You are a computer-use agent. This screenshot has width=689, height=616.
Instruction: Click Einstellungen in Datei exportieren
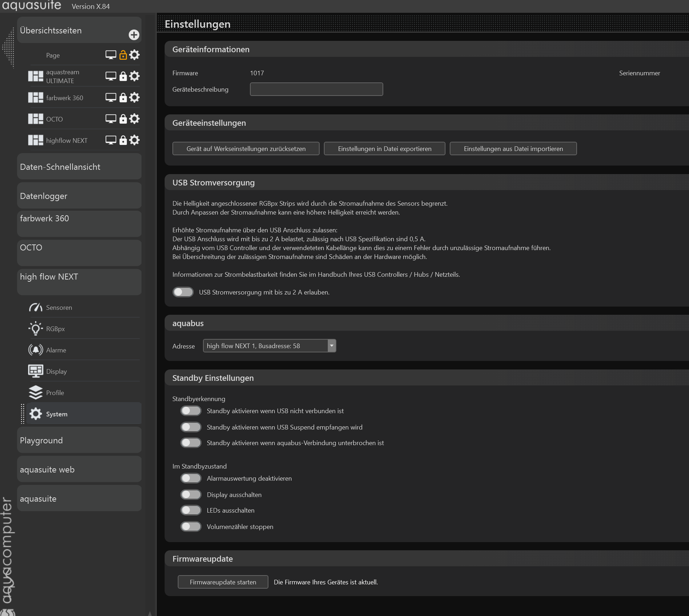click(x=384, y=148)
